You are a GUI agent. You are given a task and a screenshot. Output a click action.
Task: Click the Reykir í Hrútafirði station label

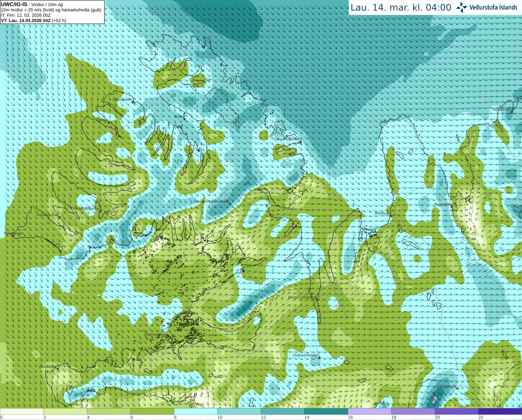tap(303, 297)
